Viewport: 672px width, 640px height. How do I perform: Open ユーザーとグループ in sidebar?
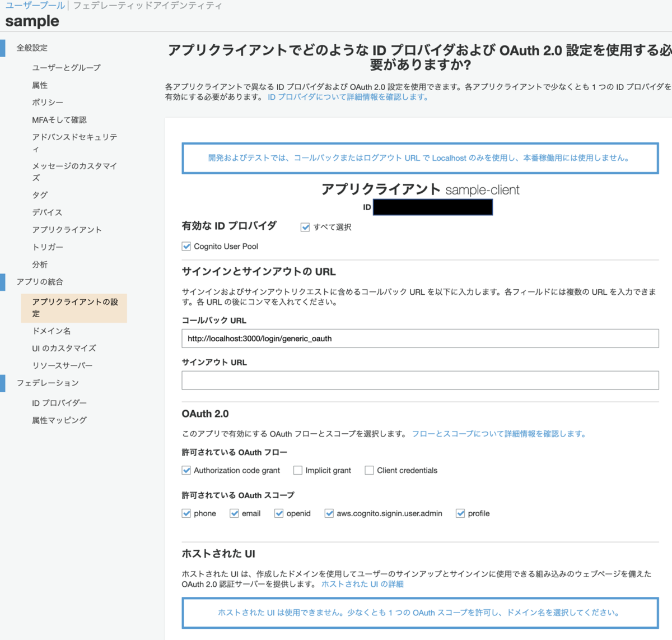tap(66, 67)
